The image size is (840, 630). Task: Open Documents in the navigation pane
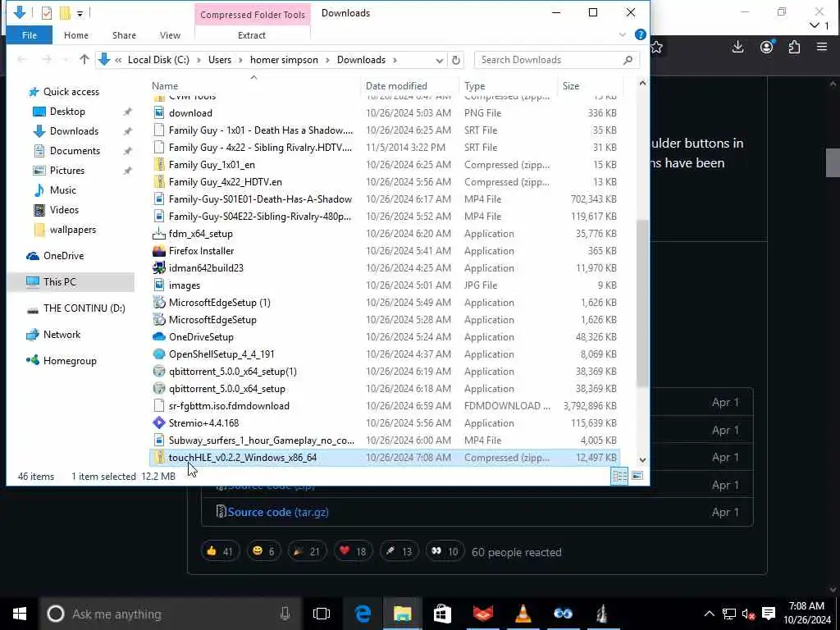(x=75, y=151)
